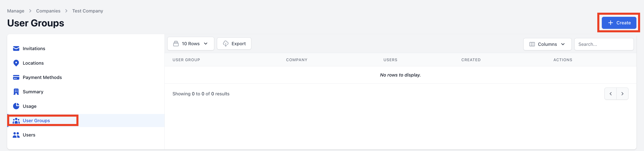The width and height of the screenshot is (644, 151).
Task: Open the Payment Methods section
Action: [x=86, y=77]
